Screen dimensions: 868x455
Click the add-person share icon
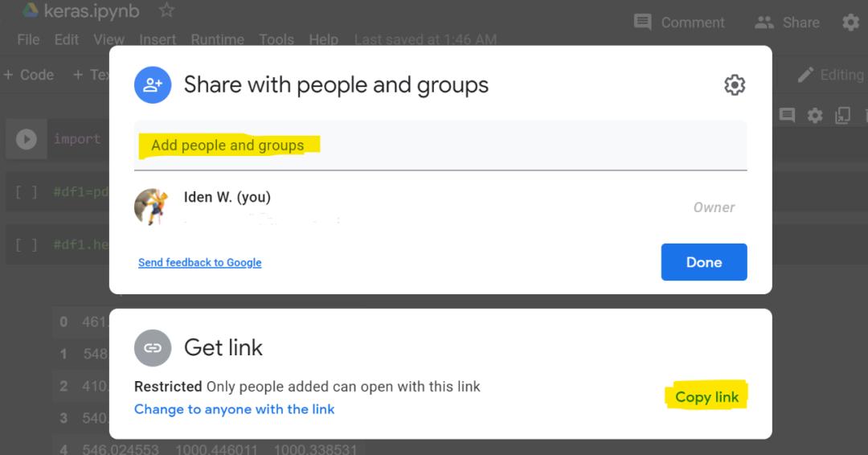click(x=153, y=84)
